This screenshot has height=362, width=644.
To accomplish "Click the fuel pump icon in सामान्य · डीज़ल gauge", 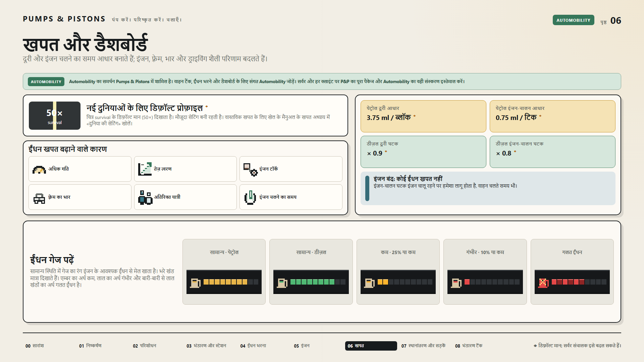I will [x=282, y=283].
